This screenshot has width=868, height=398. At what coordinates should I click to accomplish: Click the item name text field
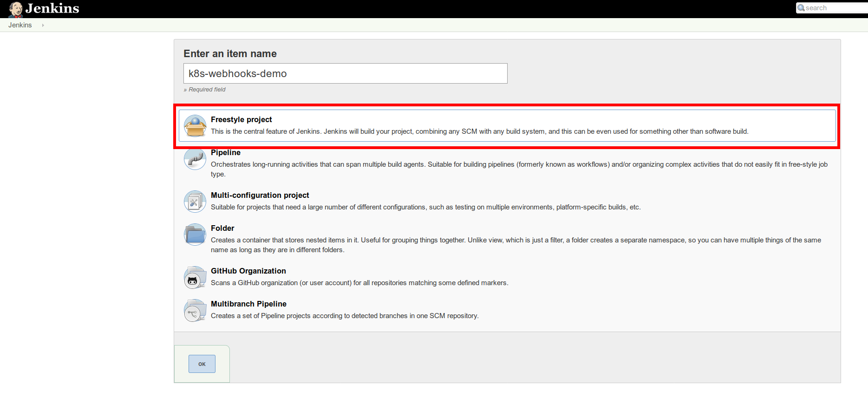(x=345, y=73)
